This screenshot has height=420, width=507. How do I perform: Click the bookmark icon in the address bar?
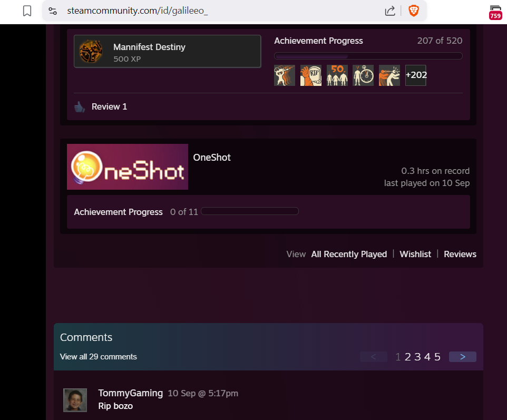point(27,11)
